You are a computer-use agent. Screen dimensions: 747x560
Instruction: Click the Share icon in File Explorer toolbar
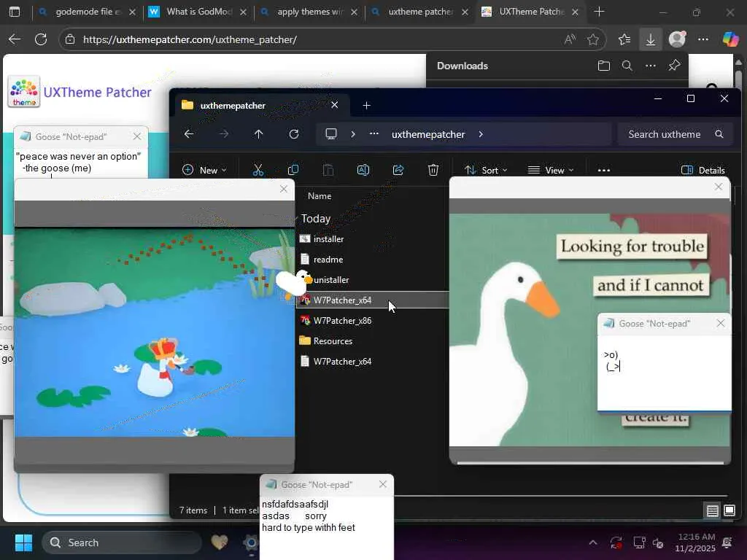398,170
